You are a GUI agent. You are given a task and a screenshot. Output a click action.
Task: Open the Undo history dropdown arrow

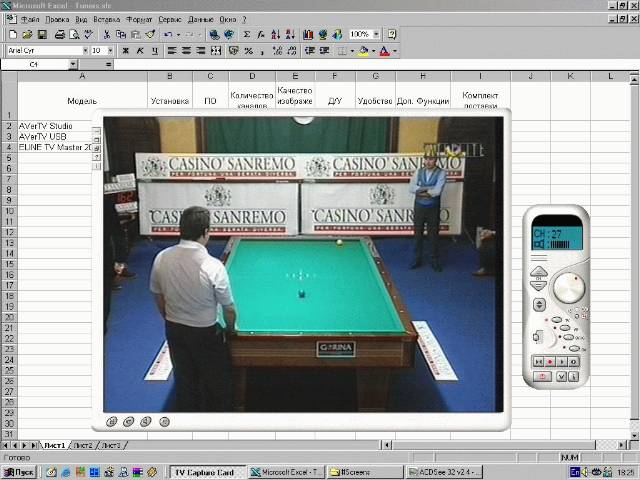click(x=178, y=35)
